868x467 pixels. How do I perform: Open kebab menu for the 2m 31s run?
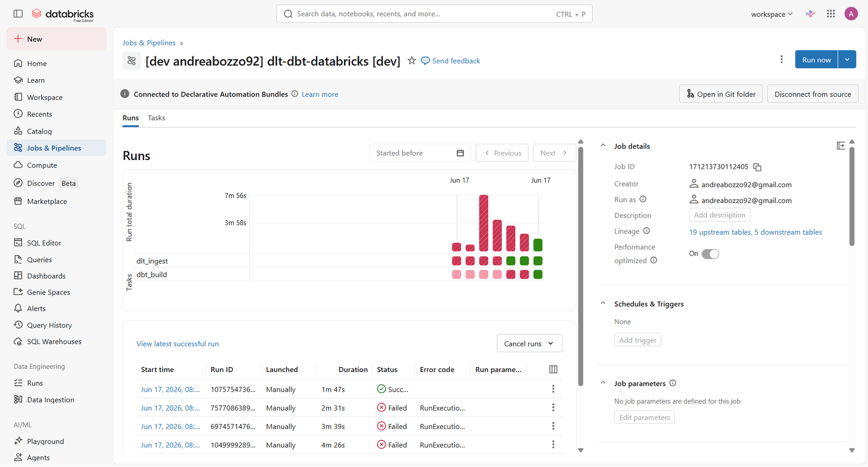pos(553,407)
